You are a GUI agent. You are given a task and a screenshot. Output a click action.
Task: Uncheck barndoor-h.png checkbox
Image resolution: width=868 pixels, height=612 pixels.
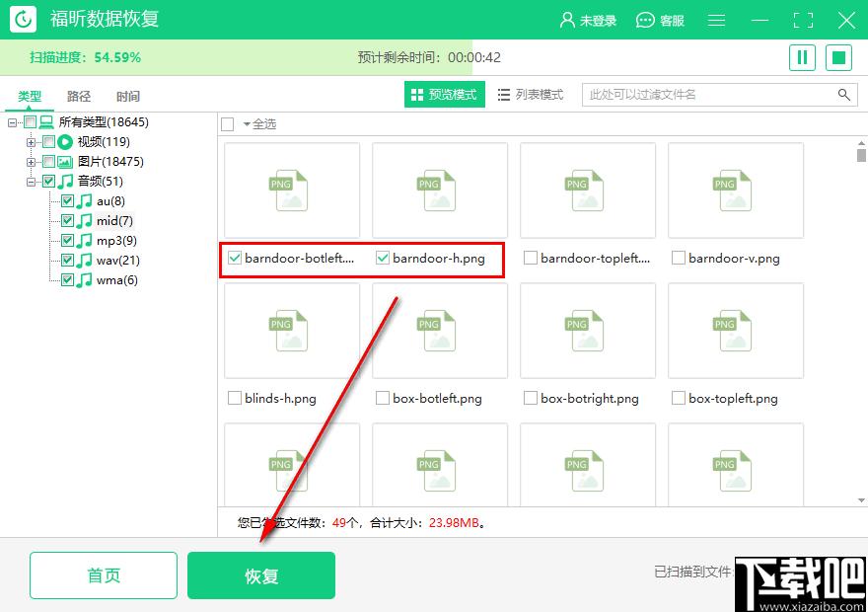coord(383,258)
